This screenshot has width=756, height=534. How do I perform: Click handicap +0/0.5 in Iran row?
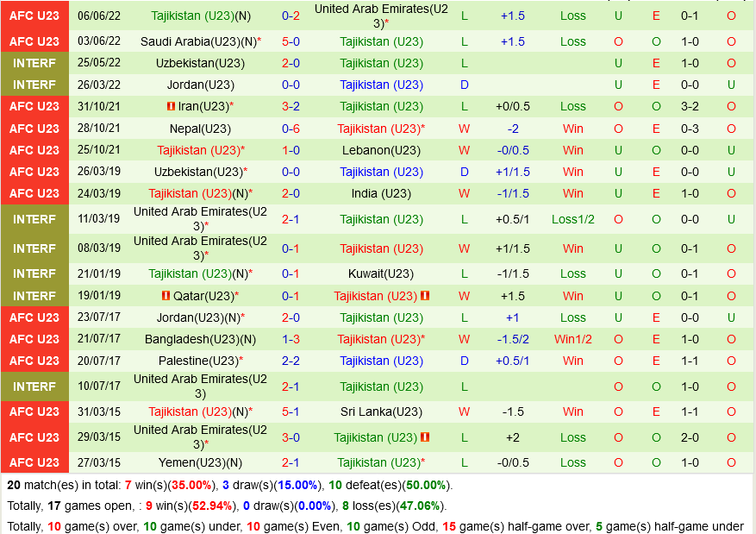513,106
